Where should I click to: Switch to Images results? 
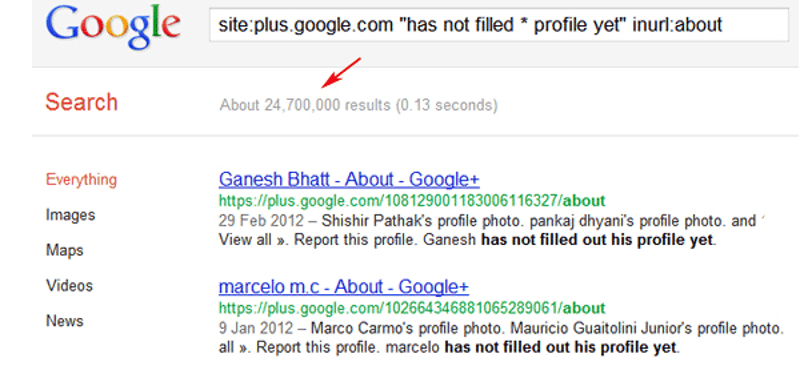coord(70,215)
